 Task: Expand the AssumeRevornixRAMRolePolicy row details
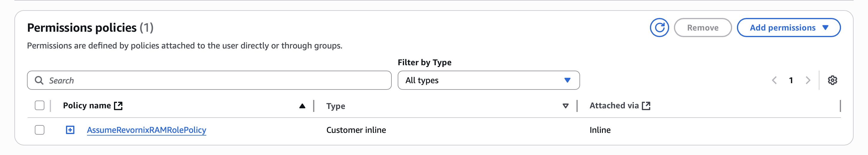[x=70, y=130]
